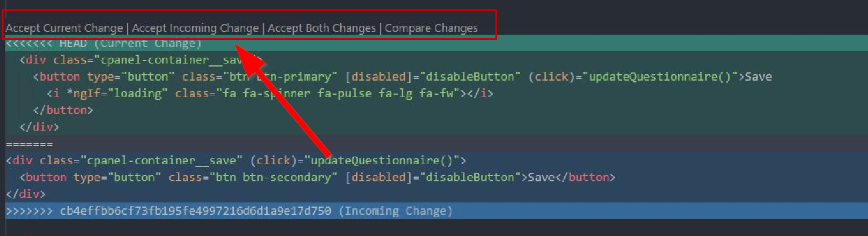
Task: Click the closing </button> tag on its own line
Action: pos(63,110)
